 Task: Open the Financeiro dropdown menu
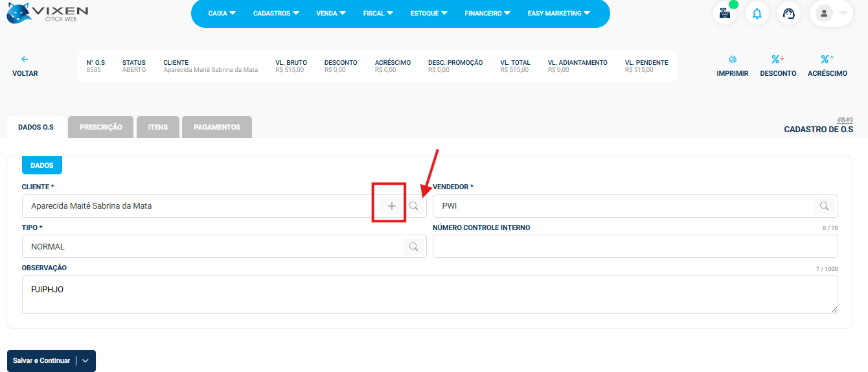487,13
